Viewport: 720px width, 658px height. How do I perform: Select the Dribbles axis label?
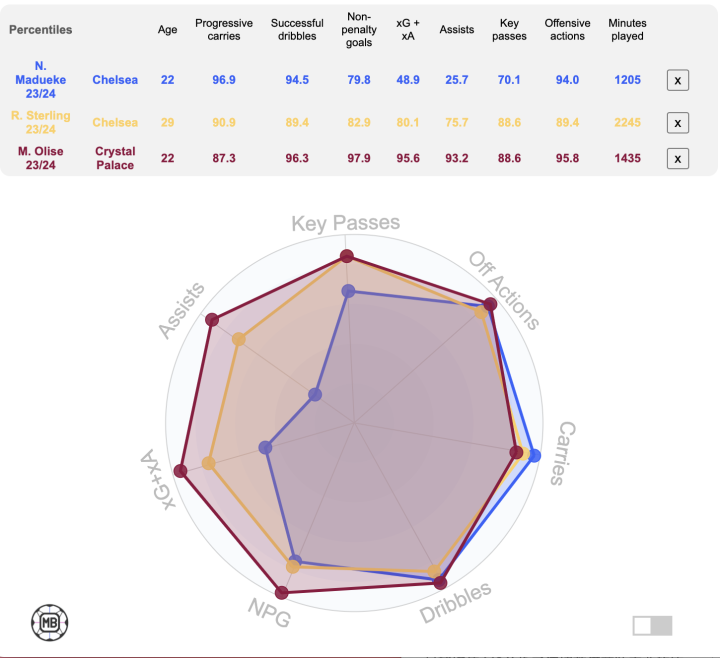pyautogui.click(x=456, y=602)
